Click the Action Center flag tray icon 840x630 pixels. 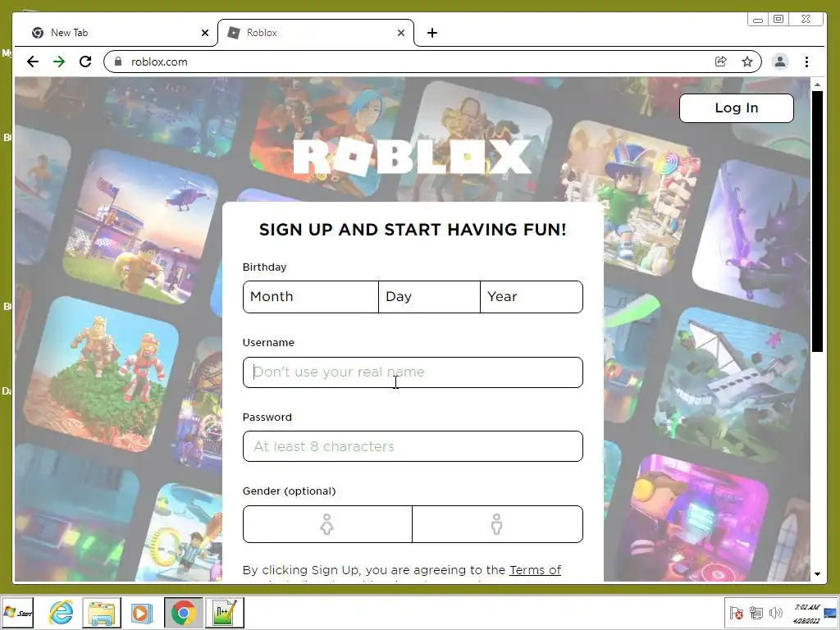737,613
